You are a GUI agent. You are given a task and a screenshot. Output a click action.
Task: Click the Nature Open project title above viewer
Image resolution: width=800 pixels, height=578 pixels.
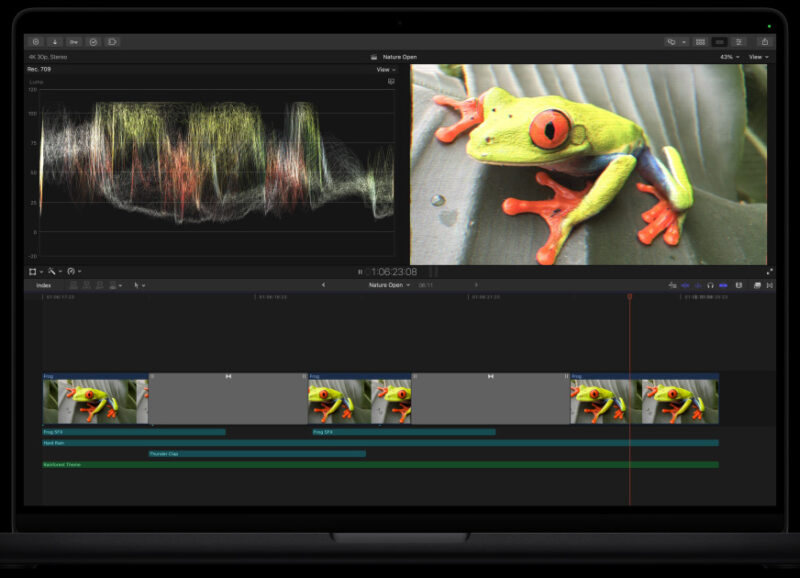399,57
